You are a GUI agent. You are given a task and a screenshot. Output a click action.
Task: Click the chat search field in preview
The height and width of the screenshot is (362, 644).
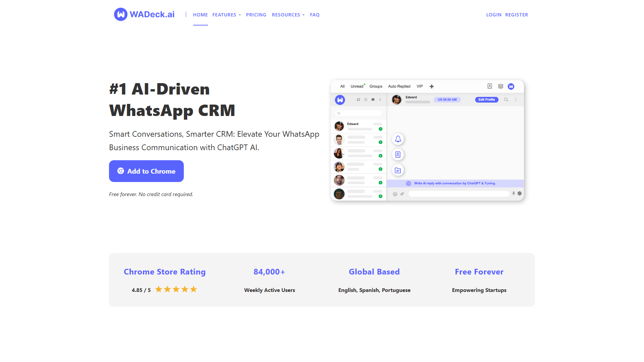359,113
